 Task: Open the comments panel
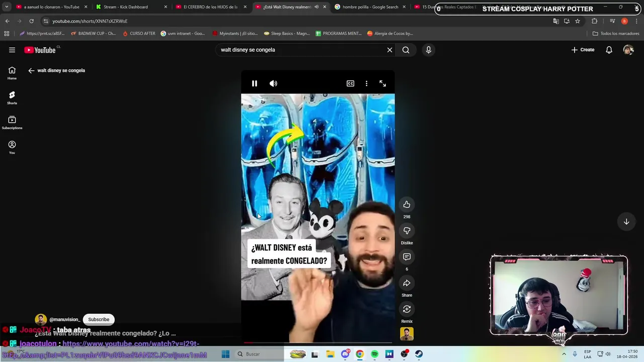tap(407, 257)
